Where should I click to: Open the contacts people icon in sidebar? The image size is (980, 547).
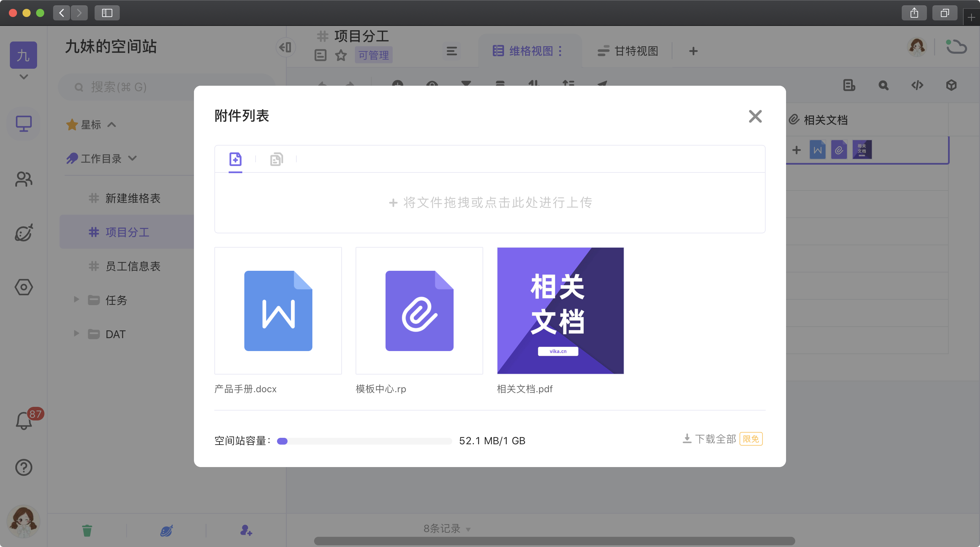pyautogui.click(x=23, y=179)
